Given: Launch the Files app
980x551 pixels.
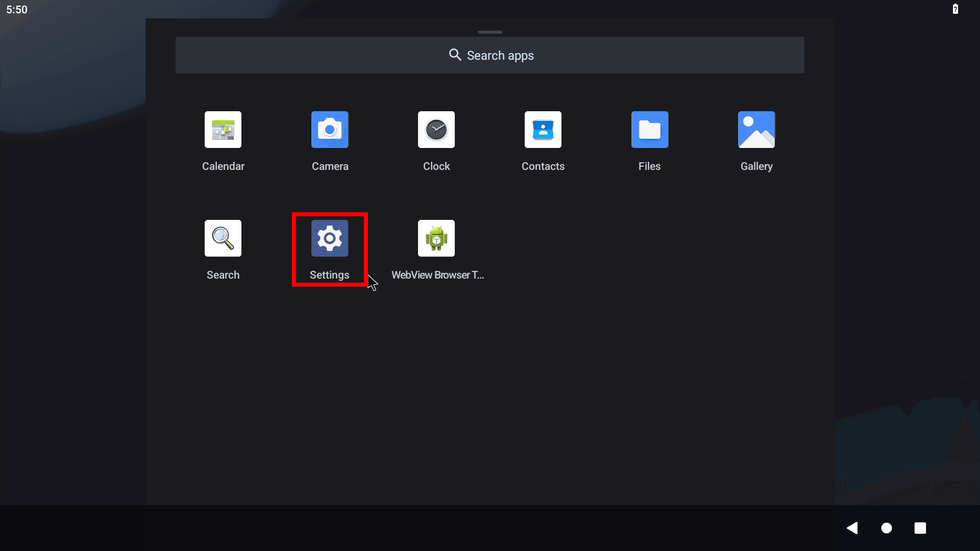Looking at the screenshot, I should [x=650, y=130].
